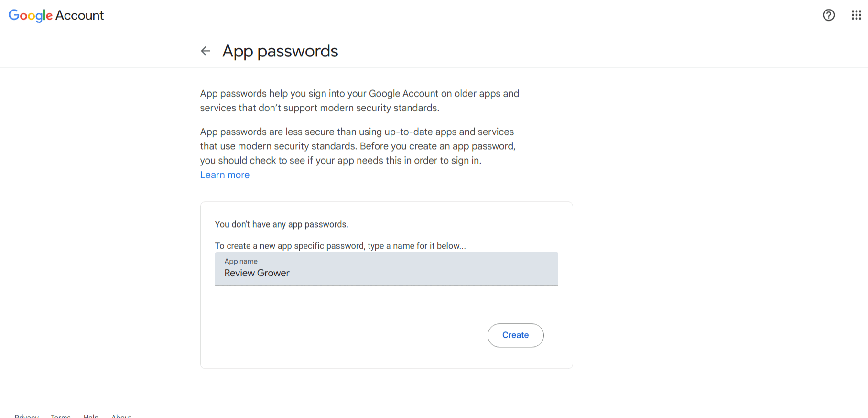Open the Help link in the footer

91,416
